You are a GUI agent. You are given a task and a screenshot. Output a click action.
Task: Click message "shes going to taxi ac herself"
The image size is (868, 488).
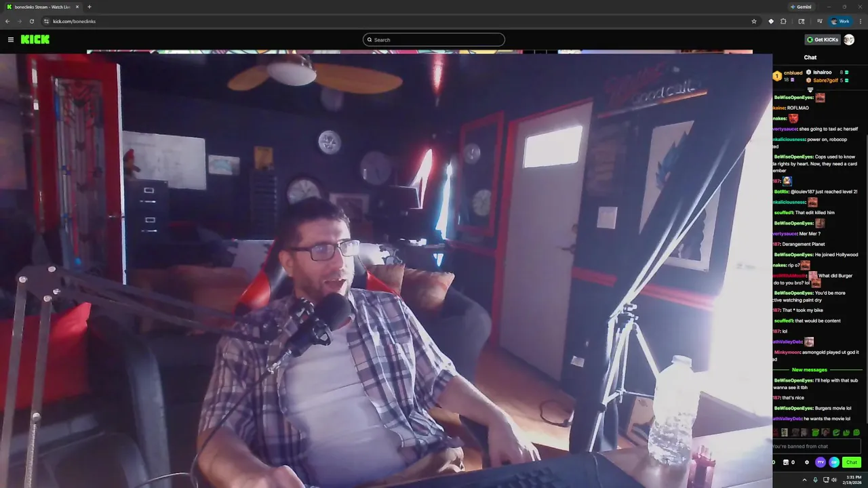828,129
